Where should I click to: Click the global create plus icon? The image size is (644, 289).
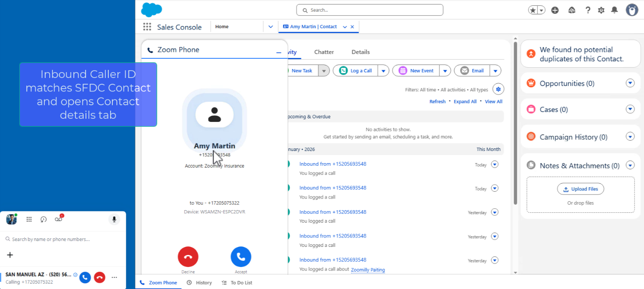[555, 10]
